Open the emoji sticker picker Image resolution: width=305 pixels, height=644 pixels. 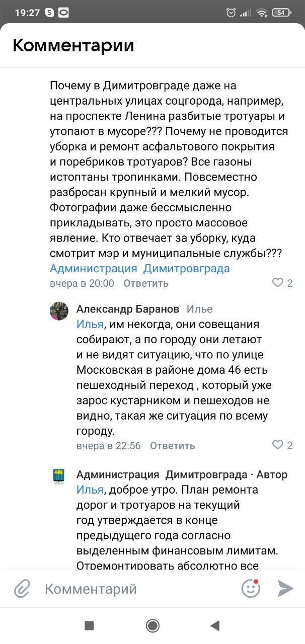click(x=251, y=588)
